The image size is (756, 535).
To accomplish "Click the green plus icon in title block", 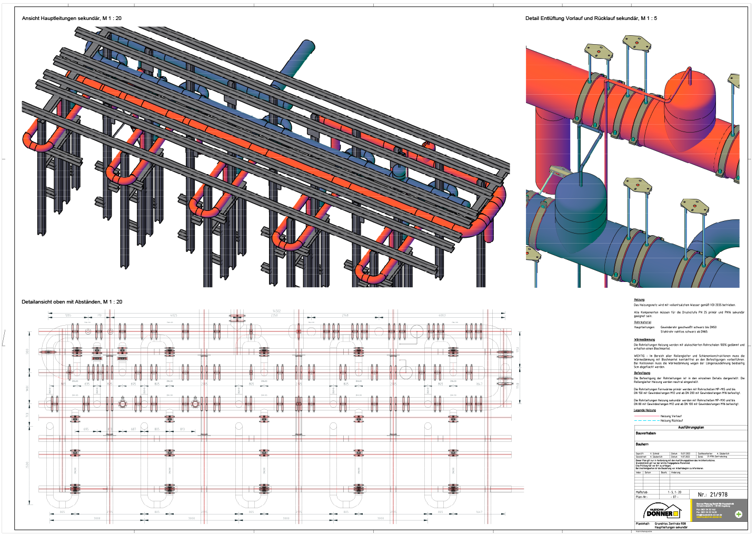I will point(739,514).
